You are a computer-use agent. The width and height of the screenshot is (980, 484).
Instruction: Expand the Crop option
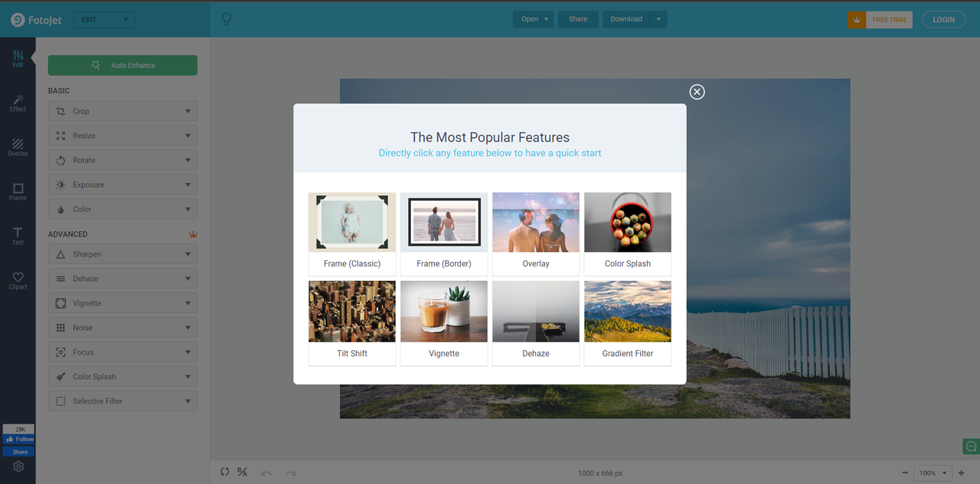tap(122, 111)
